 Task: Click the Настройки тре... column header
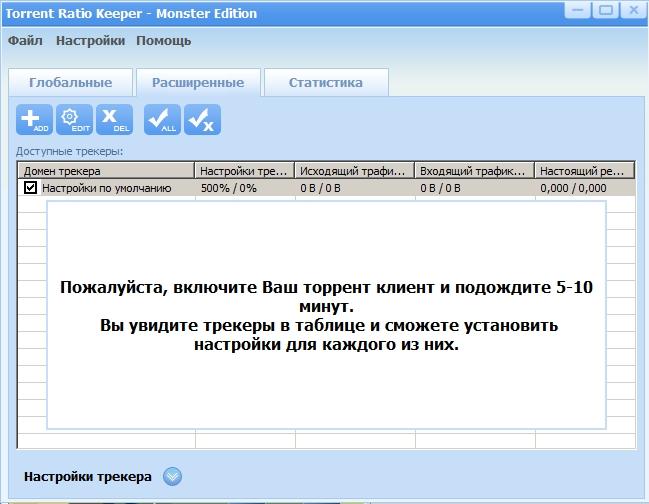(245, 170)
